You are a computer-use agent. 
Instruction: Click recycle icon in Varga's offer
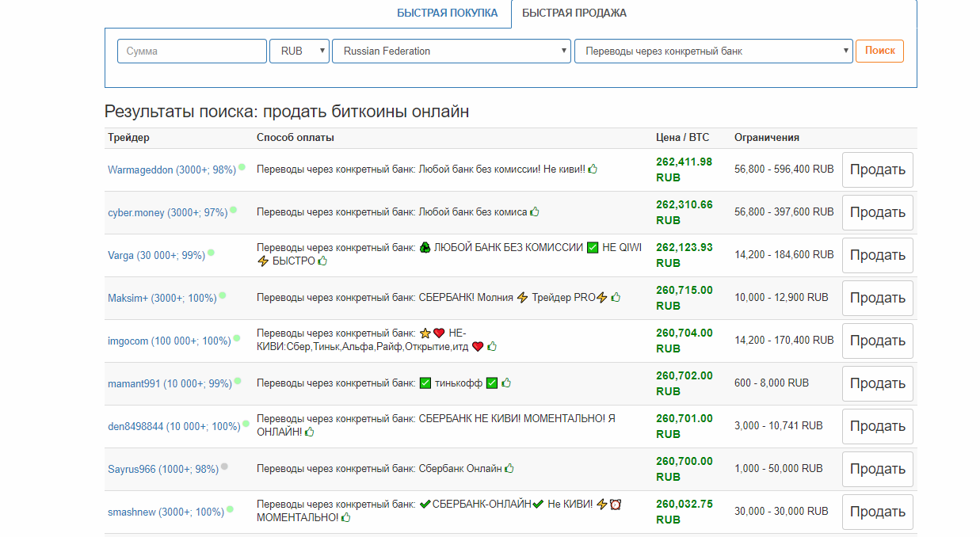pyautogui.click(x=425, y=248)
